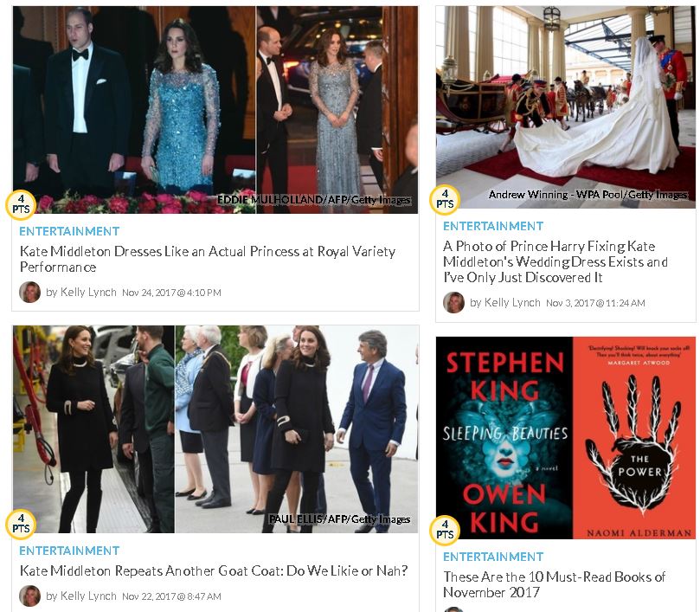Screen dimensions: 700x612
Task: Click the 4 PTS badge on Goat Coat article
Action: pos(21,524)
